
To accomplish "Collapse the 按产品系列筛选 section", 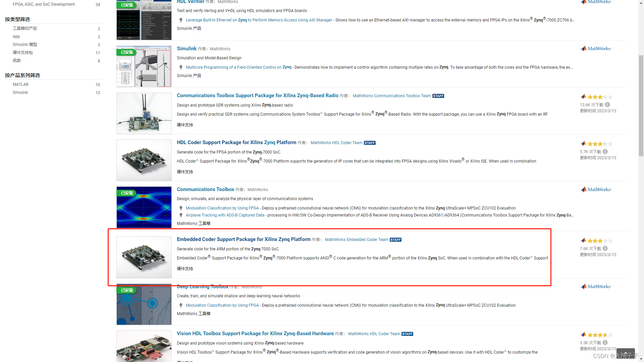I will [23, 75].
